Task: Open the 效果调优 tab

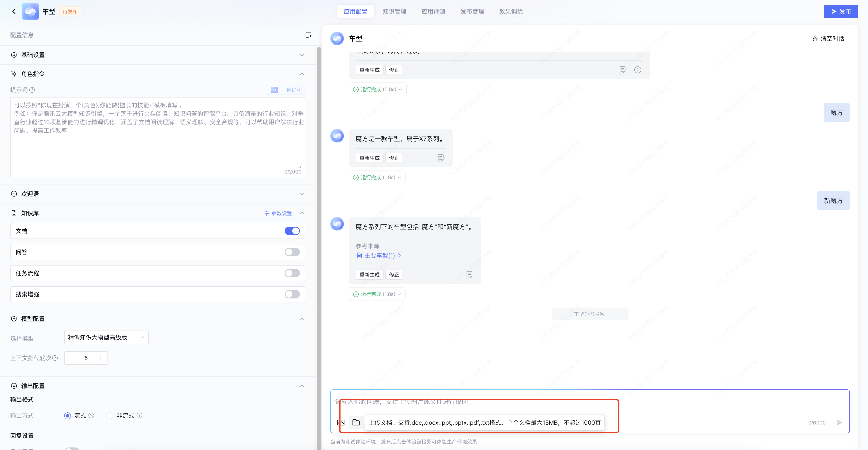Action: tap(510, 11)
